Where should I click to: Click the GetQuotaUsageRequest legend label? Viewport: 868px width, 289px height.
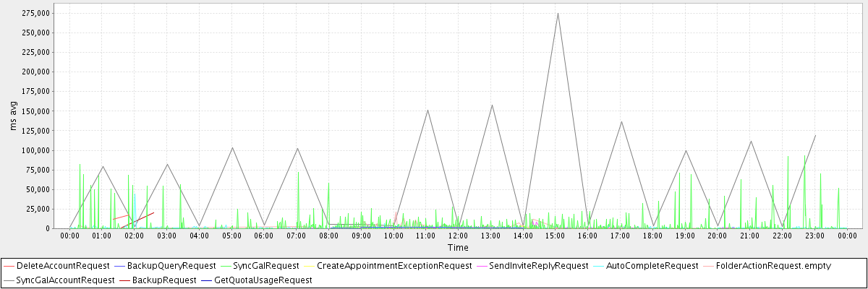pos(265,280)
